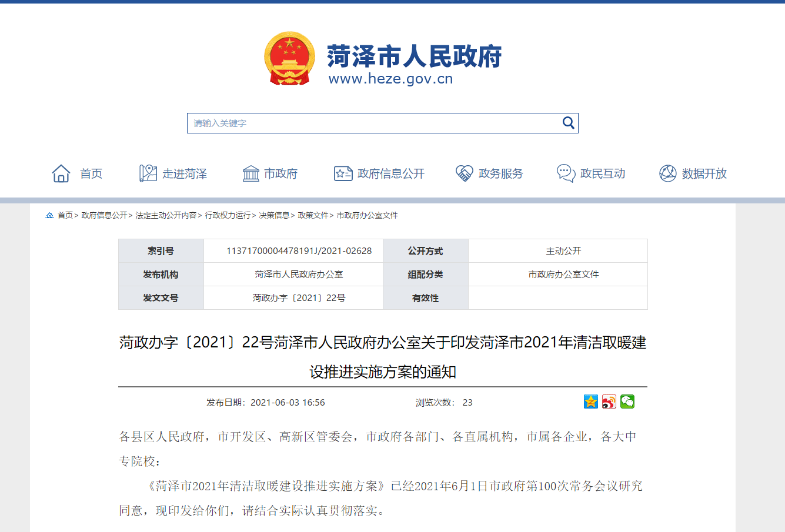Share to WeChat using the green icon

627,401
